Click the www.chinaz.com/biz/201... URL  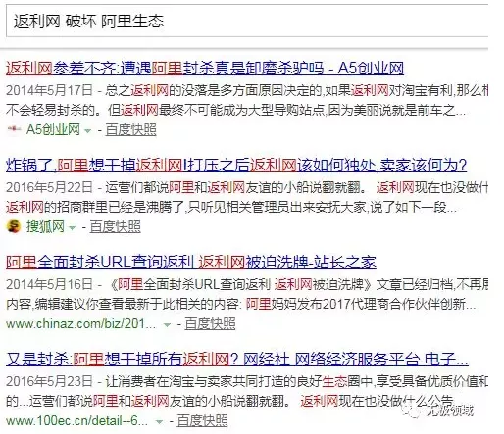pyautogui.click(x=81, y=323)
